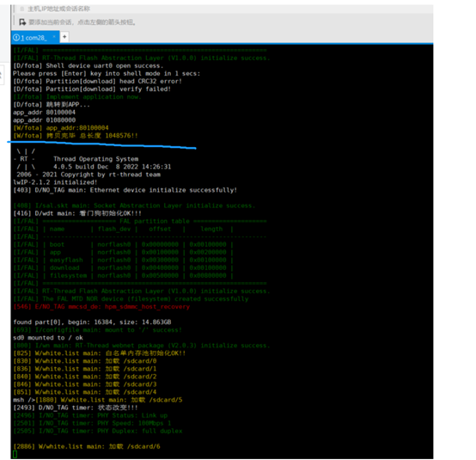Click the 'verify failed!' log line
The width and height of the screenshot is (476, 460).
[92, 89]
